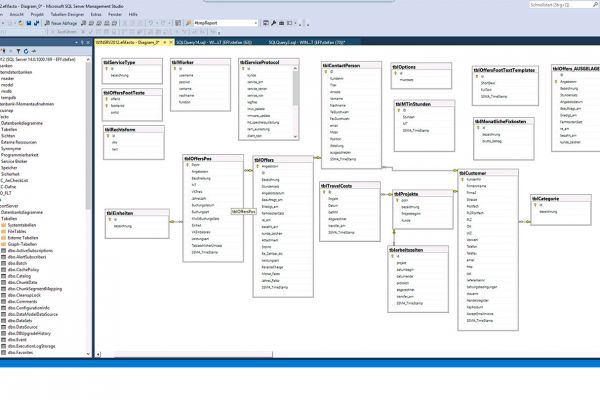This screenshot has width=600, height=400.
Task: Click the Open File folder icon in toolbar
Action: (21, 23)
